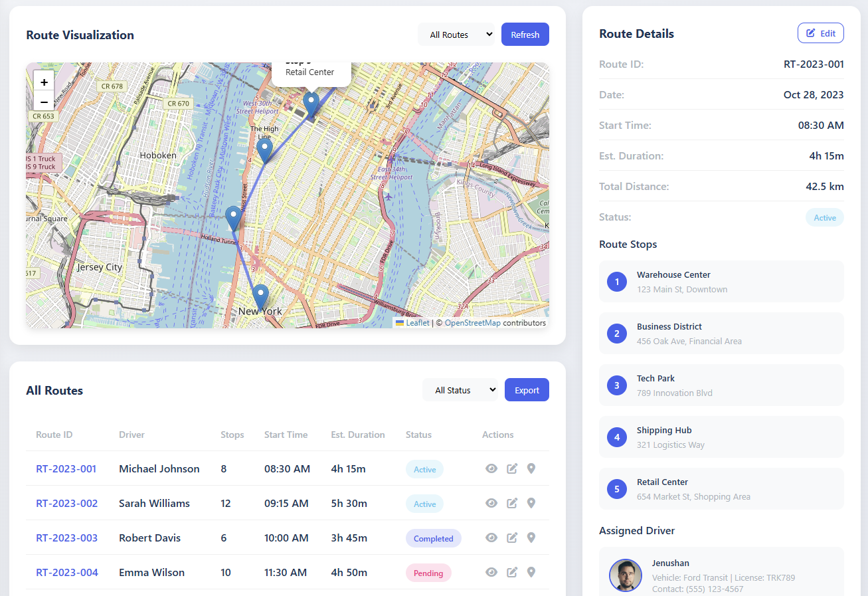
Task: Select stop 2 Business District
Action: pyautogui.click(x=721, y=334)
